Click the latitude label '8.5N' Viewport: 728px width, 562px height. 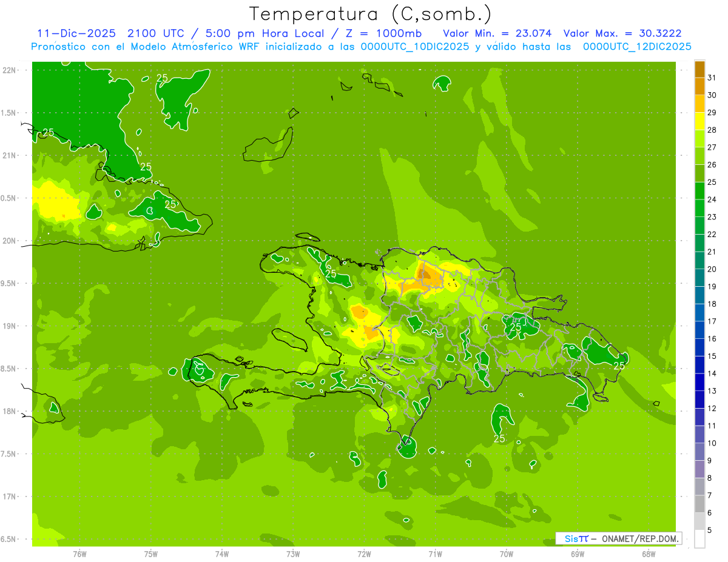(x=9, y=369)
